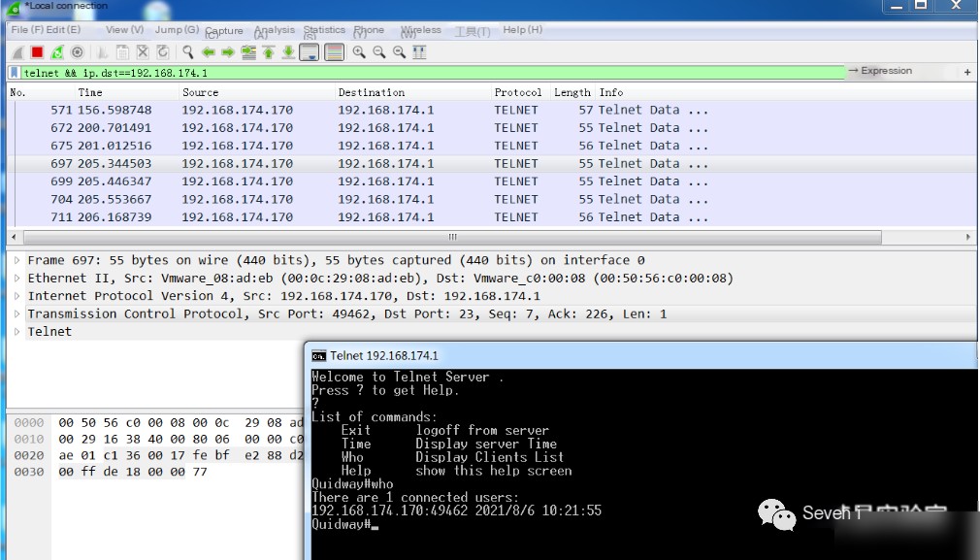Click in the telnet display filter field

click(433, 73)
